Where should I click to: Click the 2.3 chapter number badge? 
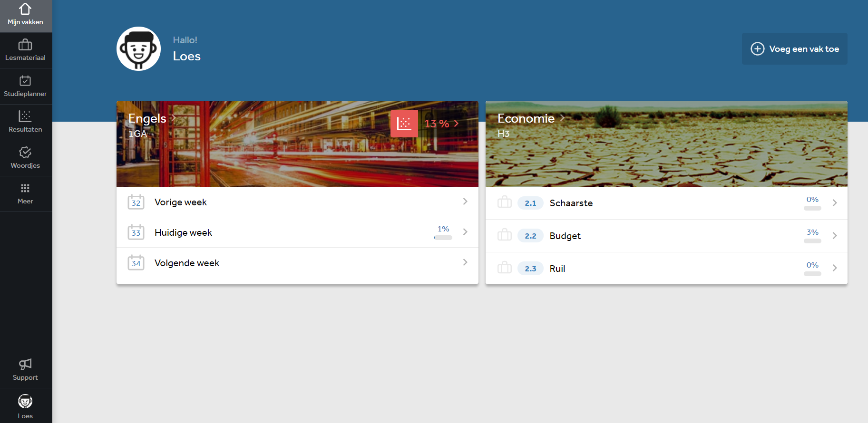point(530,269)
